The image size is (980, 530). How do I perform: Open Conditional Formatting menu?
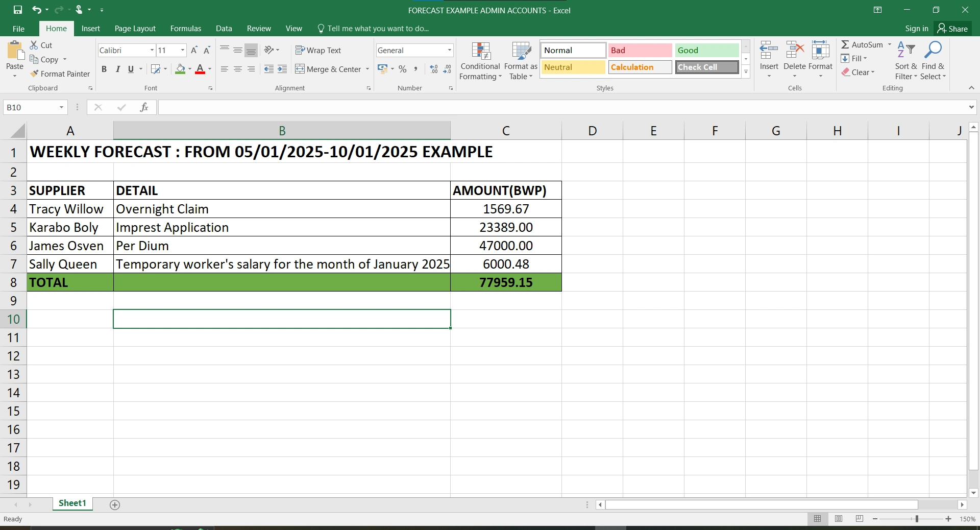[x=480, y=61]
